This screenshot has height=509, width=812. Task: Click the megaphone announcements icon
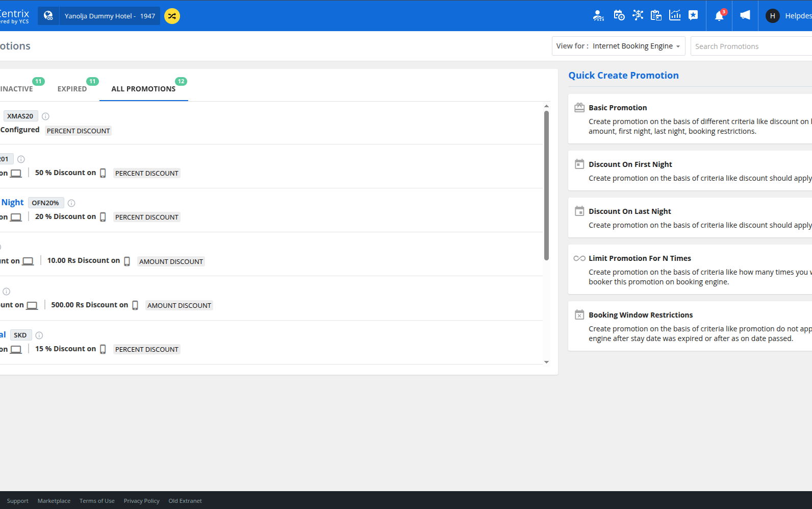click(745, 15)
